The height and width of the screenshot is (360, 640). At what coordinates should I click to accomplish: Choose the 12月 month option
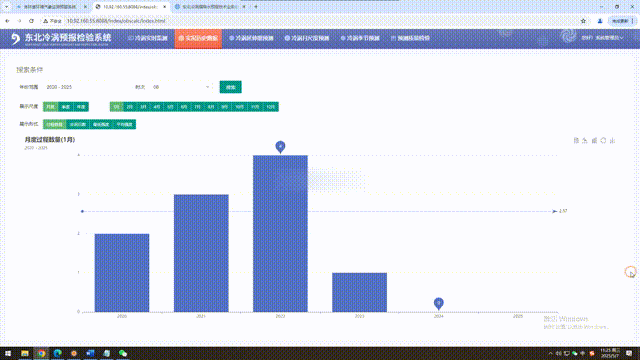click(271, 107)
